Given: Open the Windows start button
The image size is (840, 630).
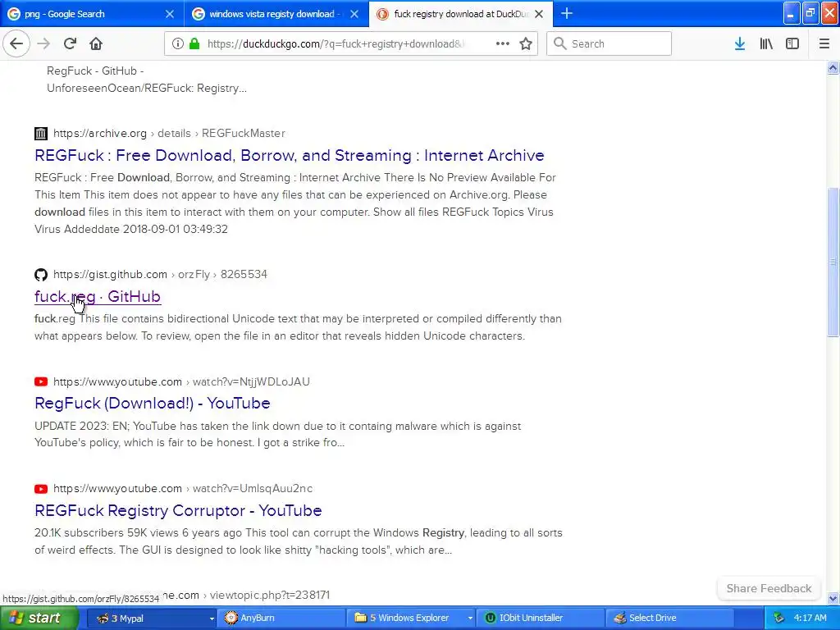Looking at the screenshot, I should coord(39,618).
